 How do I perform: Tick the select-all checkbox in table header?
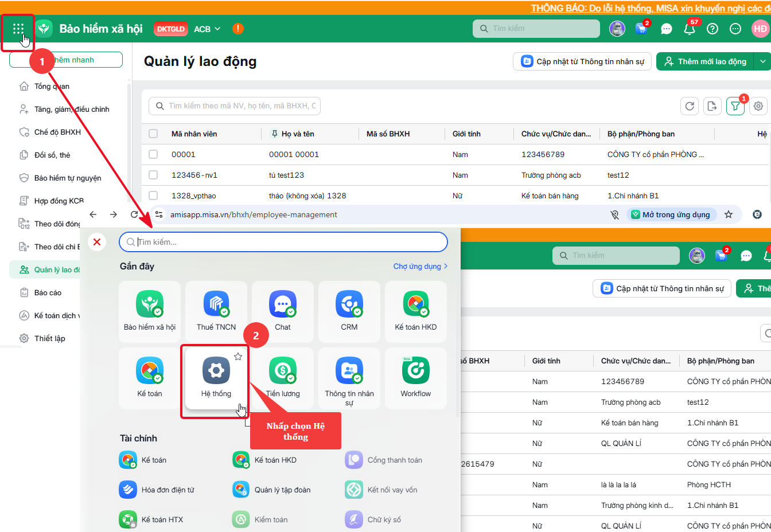point(153,134)
